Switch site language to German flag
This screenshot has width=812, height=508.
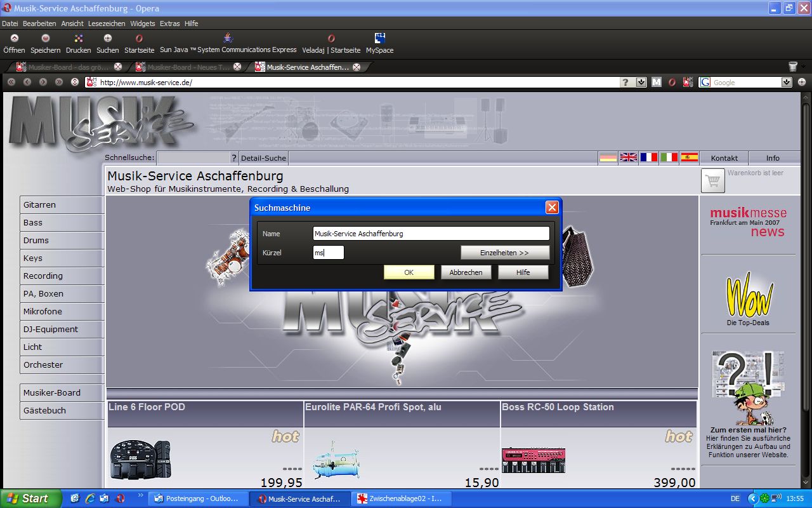pos(608,157)
